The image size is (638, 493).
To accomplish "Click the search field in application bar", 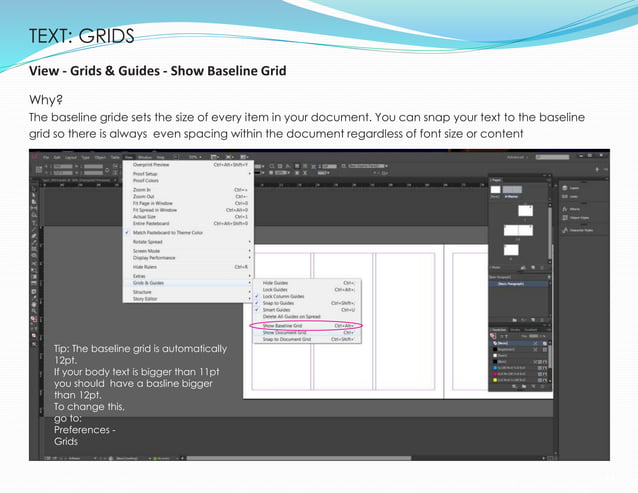I will point(552,157).
